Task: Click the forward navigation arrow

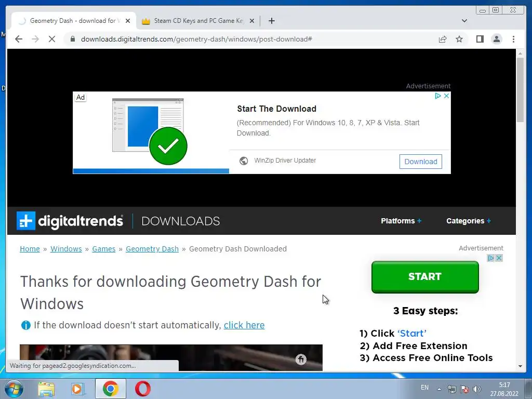Action: [35, 39]
